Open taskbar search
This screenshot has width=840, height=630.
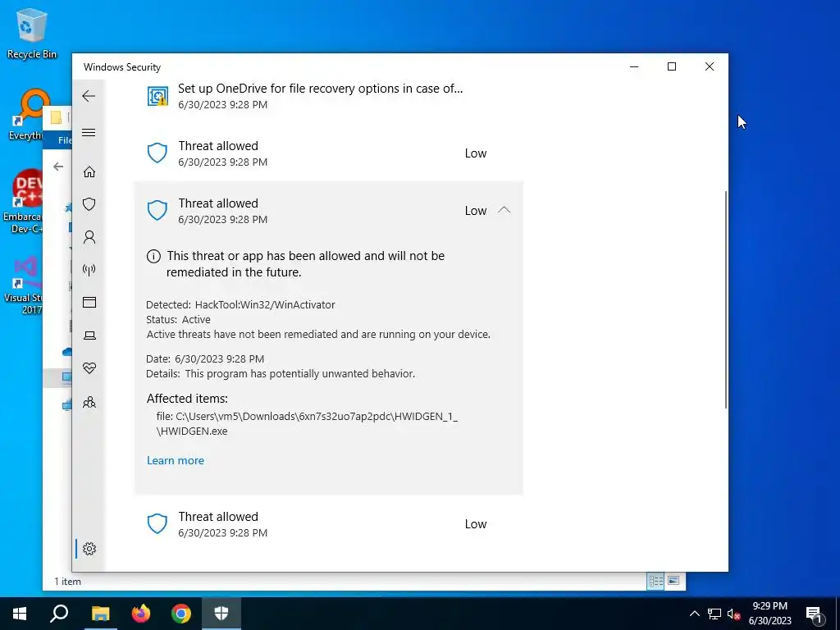(59, 614)
